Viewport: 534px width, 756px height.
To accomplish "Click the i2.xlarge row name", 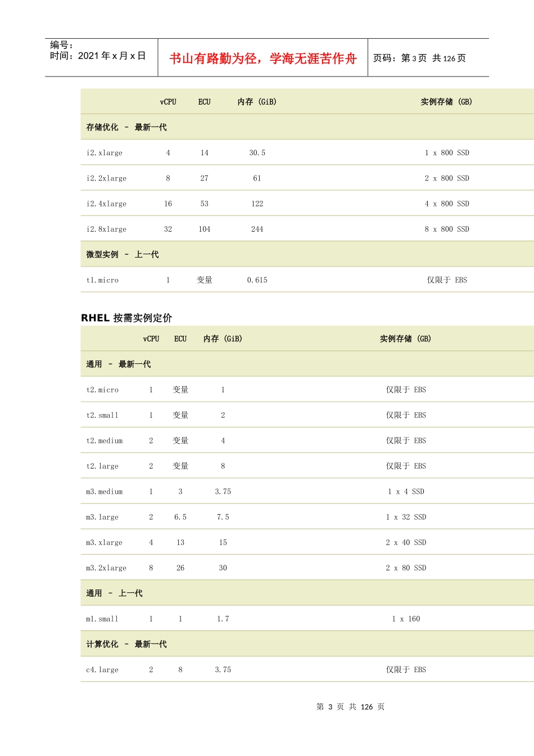I will pyautogui.click(x=105, y=153).
